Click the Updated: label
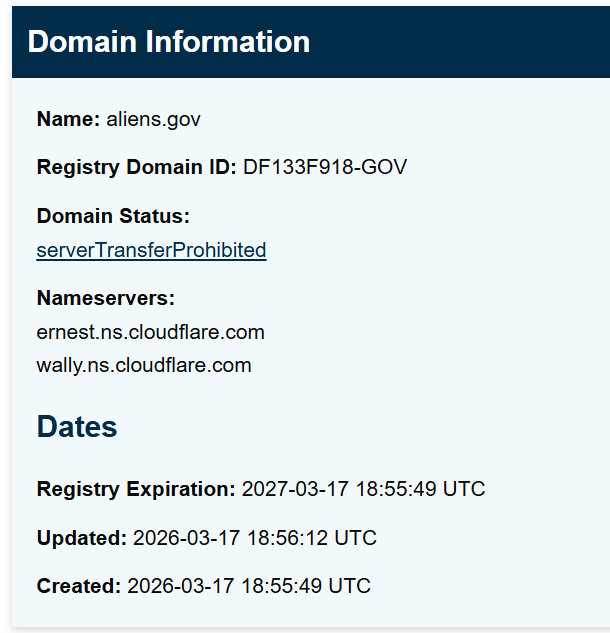This screenshot has width=610, height=633. [82, 538]
